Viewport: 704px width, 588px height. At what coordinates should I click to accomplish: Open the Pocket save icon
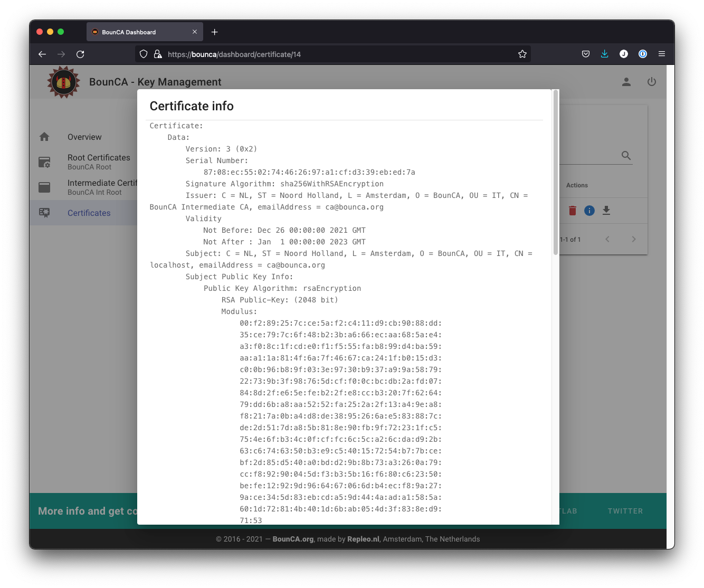coord(586,54)
